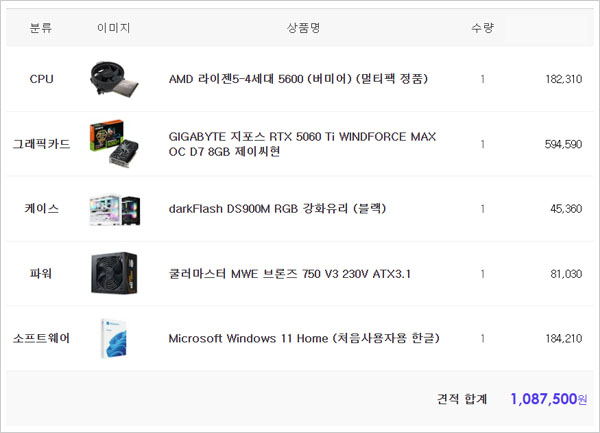Select the 분류 column header
This screenshot has height=433, width=600.
(x=41, y=28)
